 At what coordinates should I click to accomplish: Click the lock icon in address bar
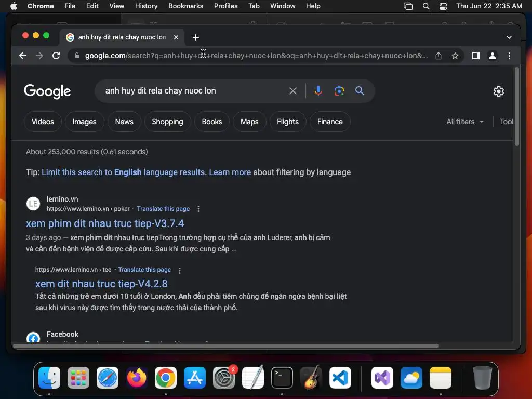[x=77, y=56]
